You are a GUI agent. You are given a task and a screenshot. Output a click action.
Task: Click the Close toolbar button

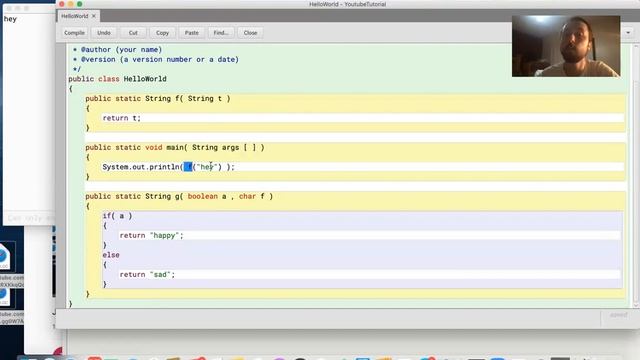(250, 33)
